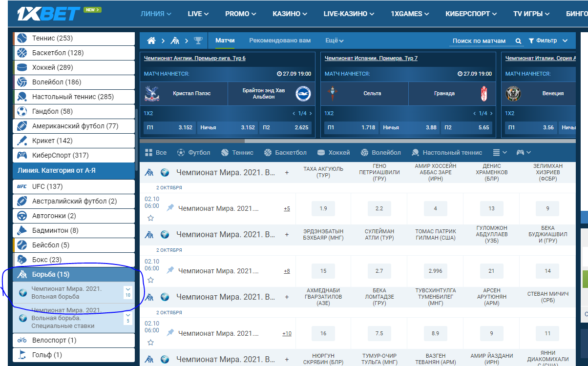Click the UFC logo icon in sidebar
The width and height of the screenshot is (588, 366).
click(22, 186)
